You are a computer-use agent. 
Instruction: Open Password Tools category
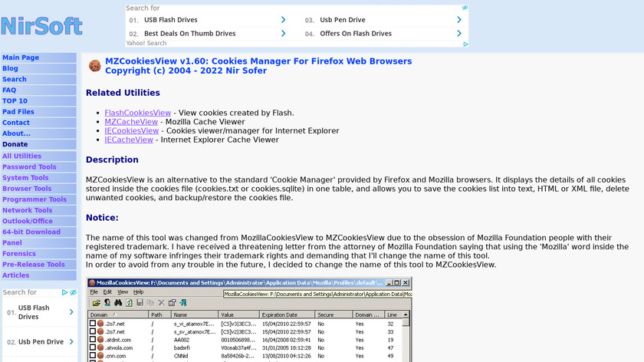38,167
